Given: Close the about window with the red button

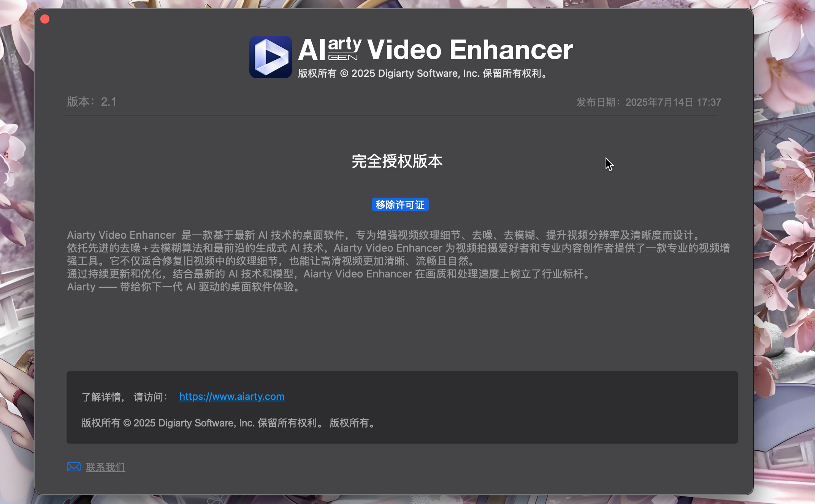Looking at the screenshot, I should tap(45, 19).
